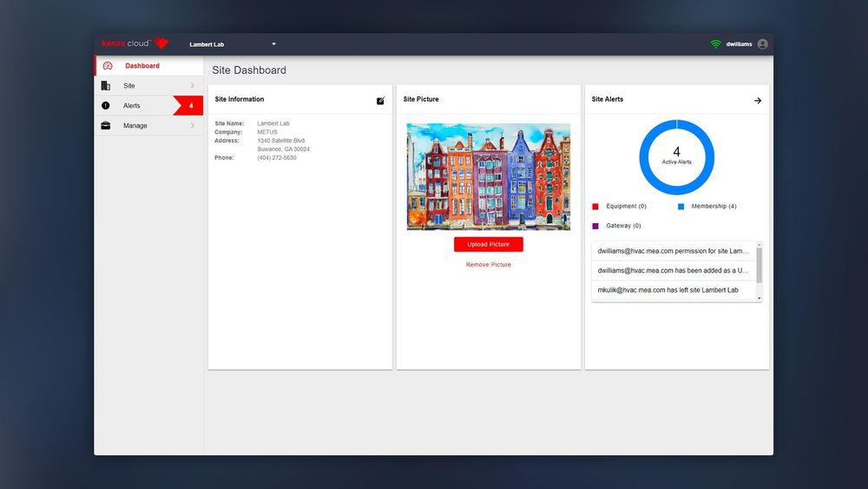Open the dwilliams user profile avatar

[x=762, y=44]
